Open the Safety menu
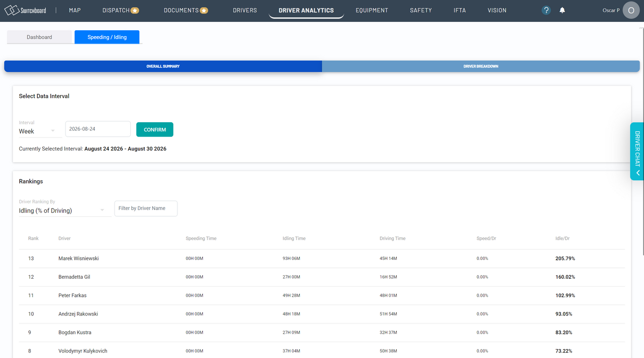Screen dimensions: 644x358 pyautogui.click(x=421, y=10)
